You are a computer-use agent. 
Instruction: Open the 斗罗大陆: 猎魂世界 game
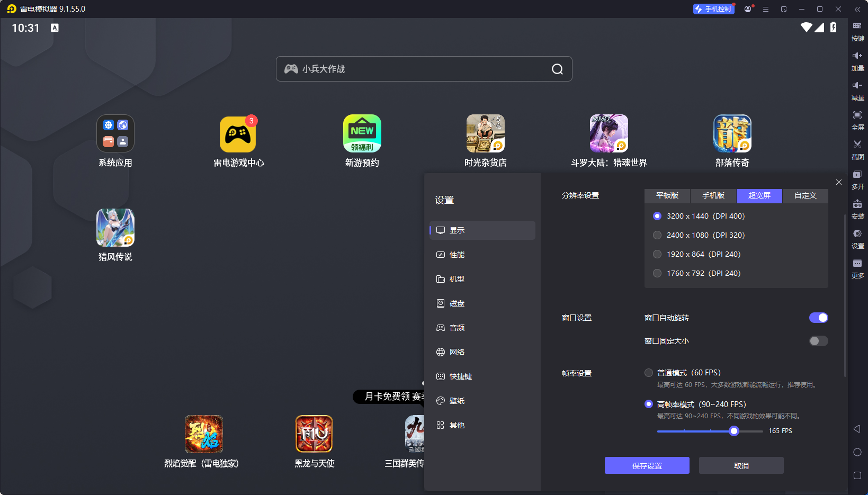coord(609,133)
